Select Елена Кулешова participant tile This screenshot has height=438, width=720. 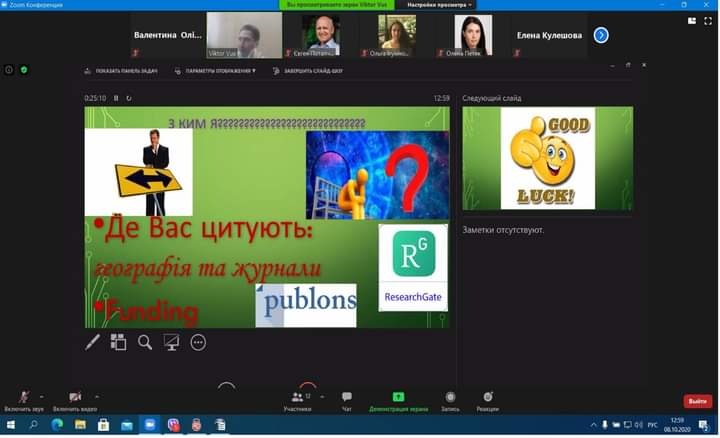[549, 35]
